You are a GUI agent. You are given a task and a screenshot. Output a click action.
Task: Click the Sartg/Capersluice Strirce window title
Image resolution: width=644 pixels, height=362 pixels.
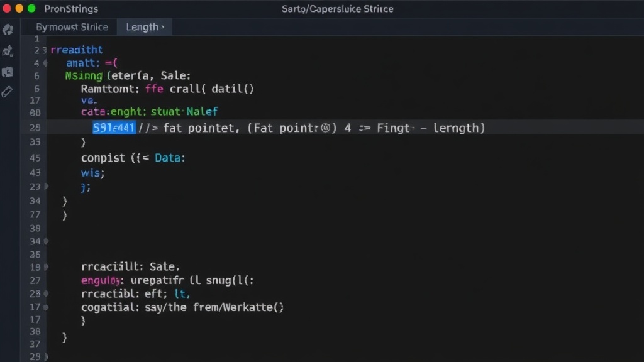tap(338, 9)
